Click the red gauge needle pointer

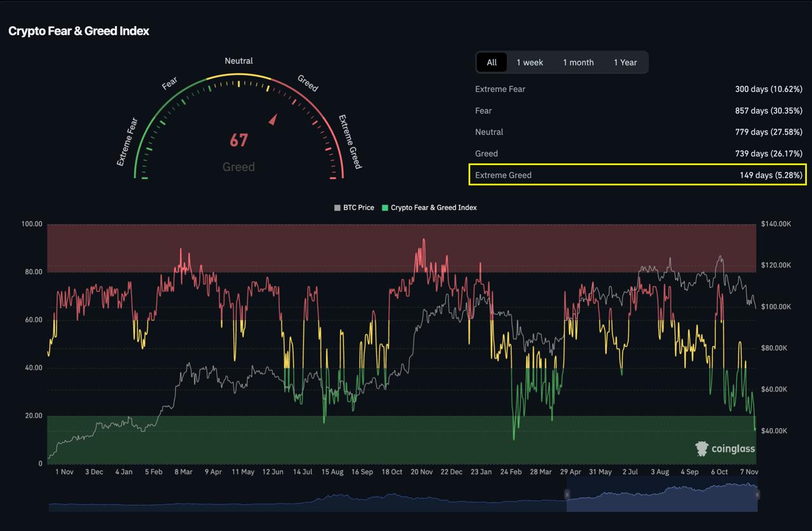273,119
